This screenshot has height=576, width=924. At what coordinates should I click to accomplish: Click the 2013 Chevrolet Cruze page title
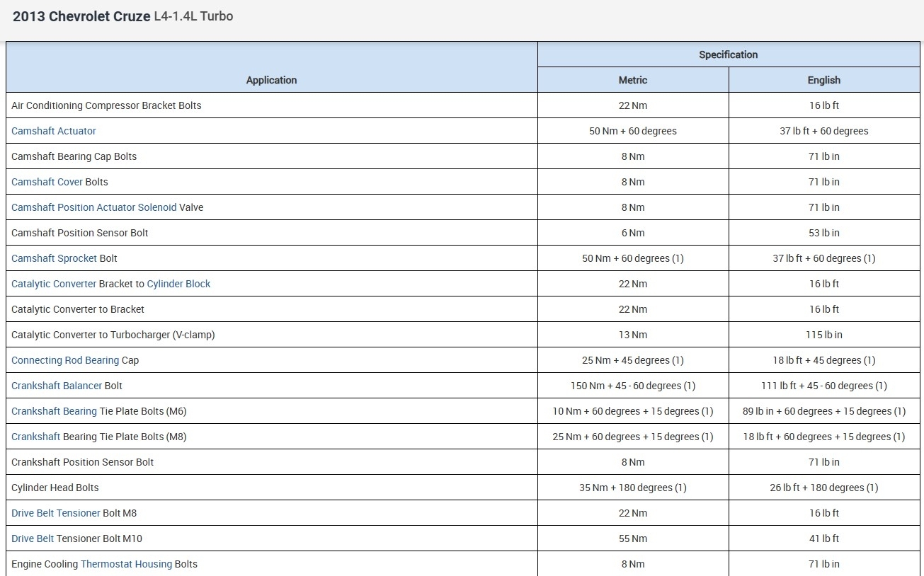(x=81, y=16)
